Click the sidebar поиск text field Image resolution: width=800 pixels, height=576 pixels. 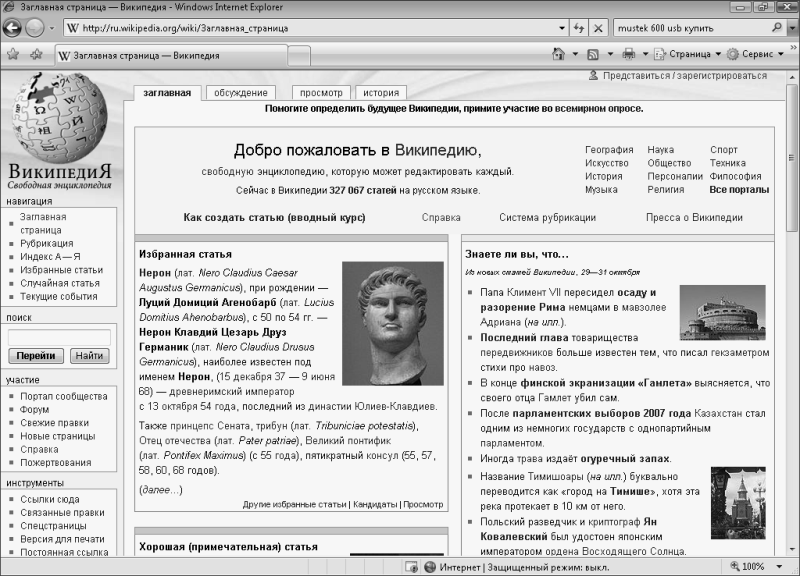(x=59, y=337)
